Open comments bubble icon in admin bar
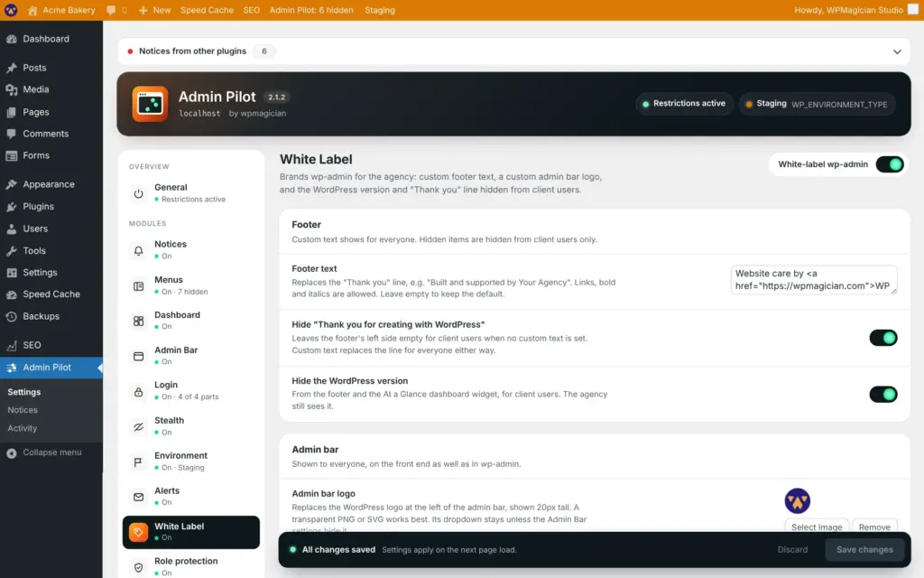 111,10
